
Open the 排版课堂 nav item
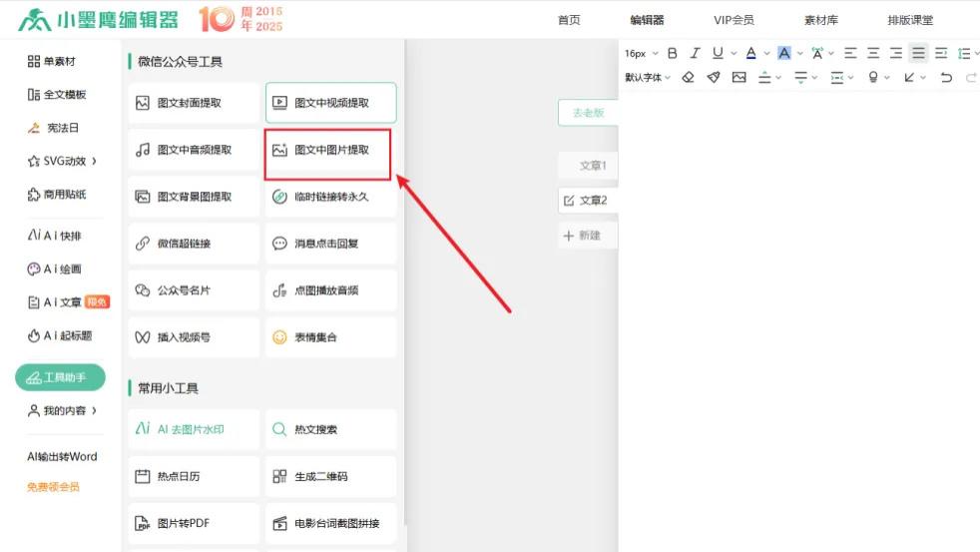coord(910,20)
